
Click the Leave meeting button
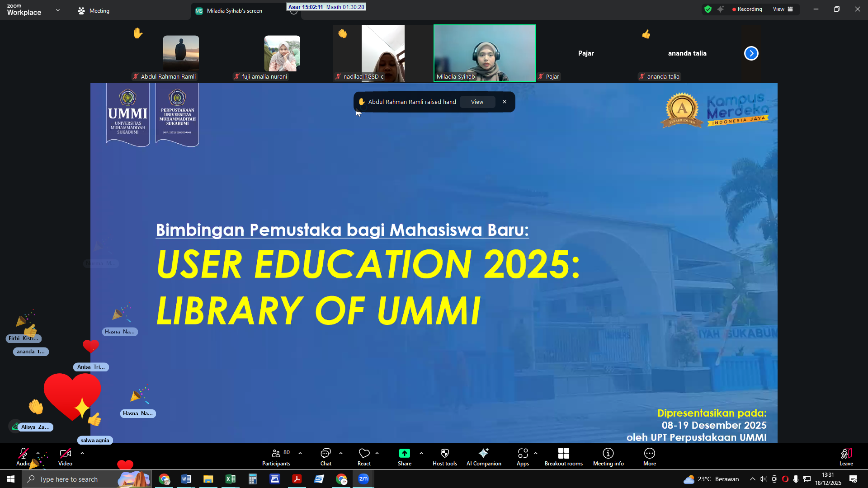pyautogui.click(x=846, y=456)
